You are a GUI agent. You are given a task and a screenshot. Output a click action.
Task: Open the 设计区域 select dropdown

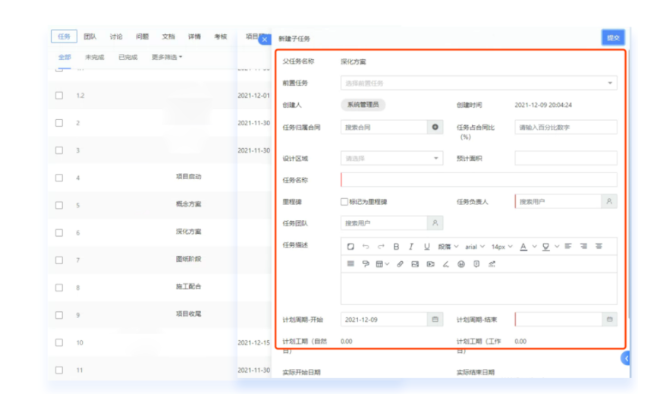tap(436, 158)
